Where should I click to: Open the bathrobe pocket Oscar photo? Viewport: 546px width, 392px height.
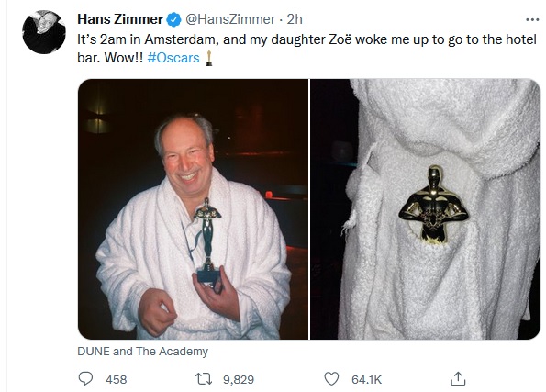point(425,209)
